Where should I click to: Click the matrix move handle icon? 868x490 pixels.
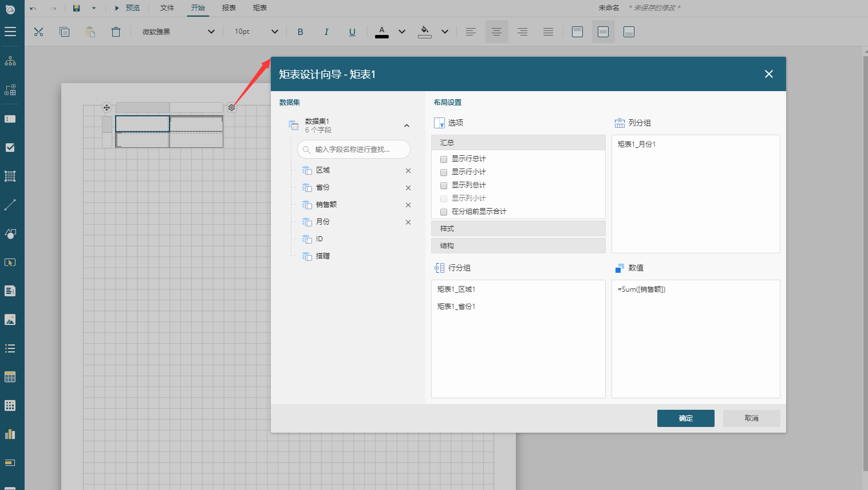click(x=106, y=107)
